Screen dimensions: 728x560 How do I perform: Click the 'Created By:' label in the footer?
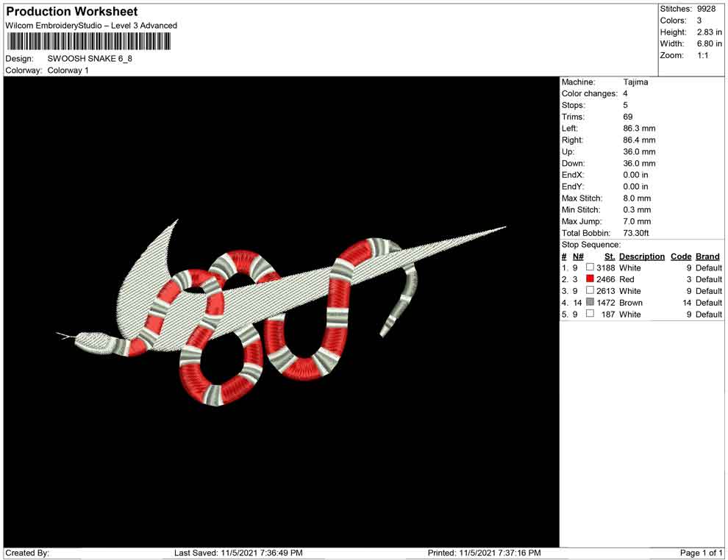point(27,553)
